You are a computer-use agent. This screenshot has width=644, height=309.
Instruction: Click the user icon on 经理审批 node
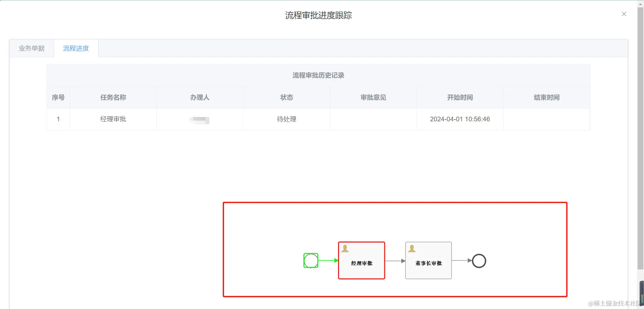[345, 248]
